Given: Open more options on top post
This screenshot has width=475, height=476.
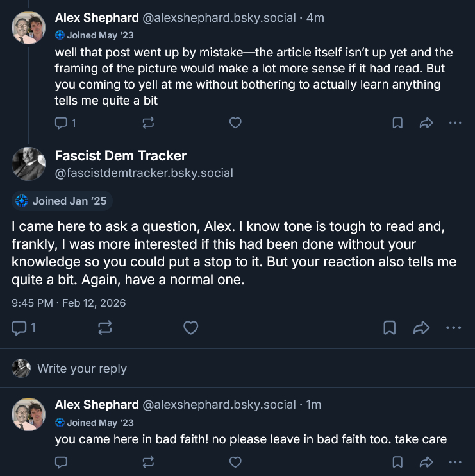Looking at the screenshot, I should click(x=455, y=123).
